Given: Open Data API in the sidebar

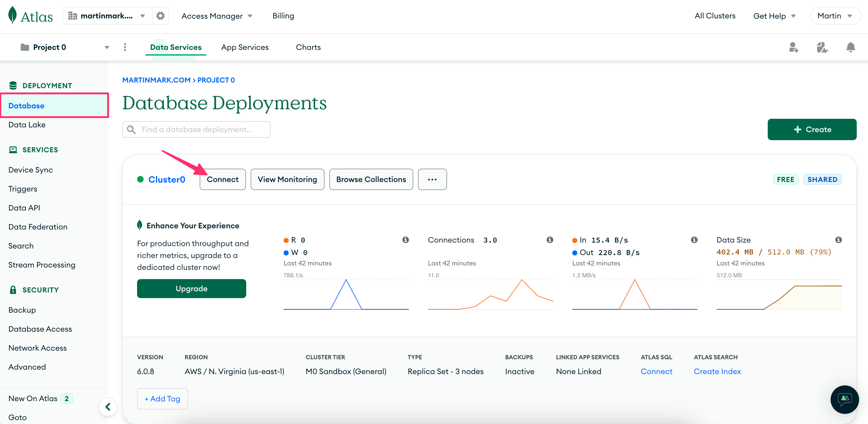Looking at the screenshot, I should pos(24,208).
